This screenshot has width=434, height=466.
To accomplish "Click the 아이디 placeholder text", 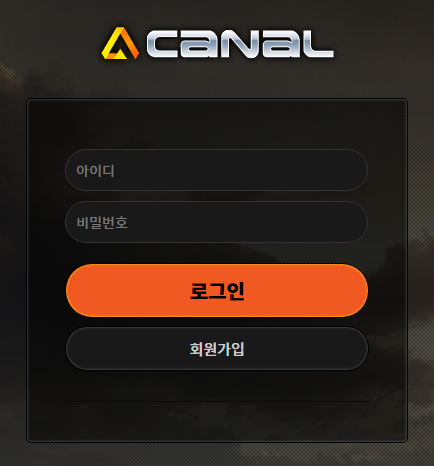I will [x=95, y=171].
